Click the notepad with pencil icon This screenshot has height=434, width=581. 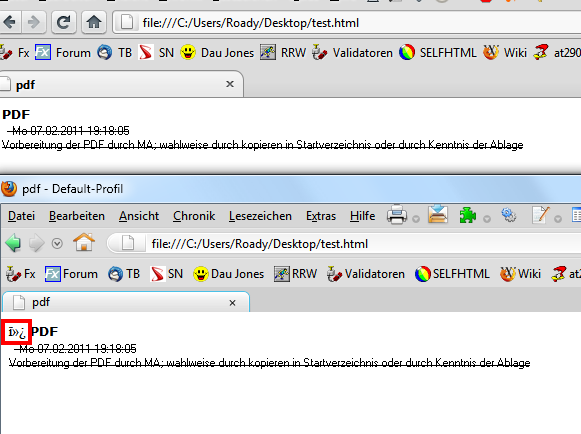[x=540, y=215]
